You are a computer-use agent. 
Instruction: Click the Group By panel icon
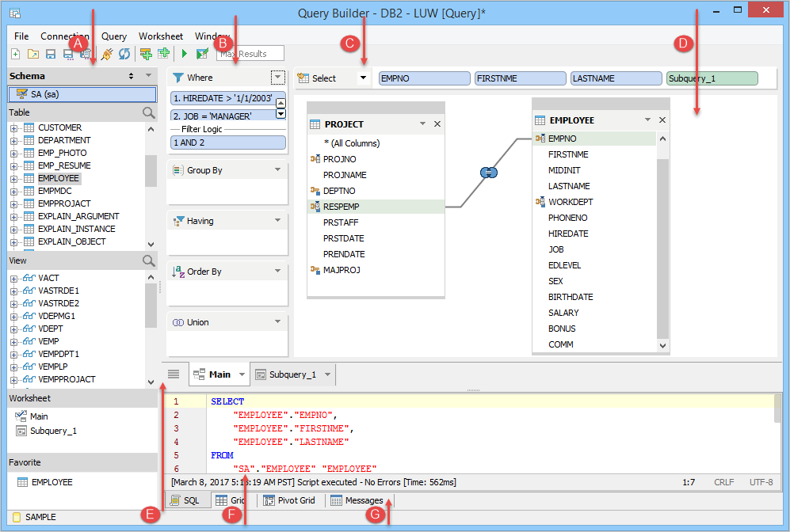click(x=177, y=170)
